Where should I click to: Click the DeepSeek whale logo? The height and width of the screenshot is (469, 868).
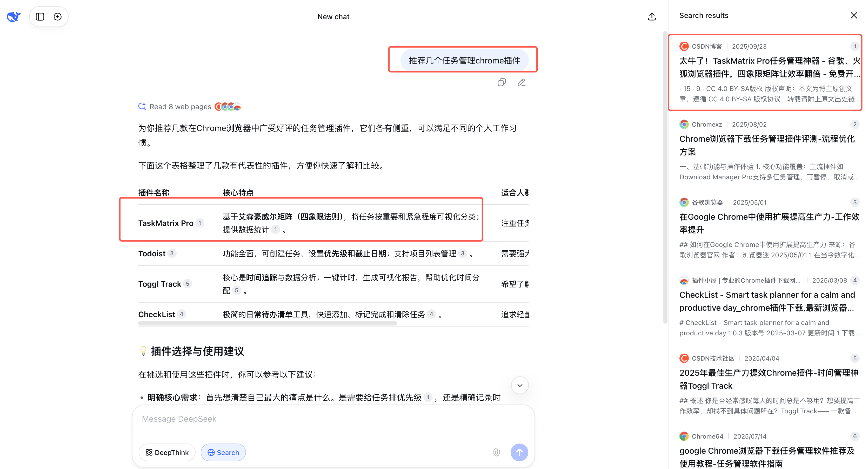(x=14, y=17)
